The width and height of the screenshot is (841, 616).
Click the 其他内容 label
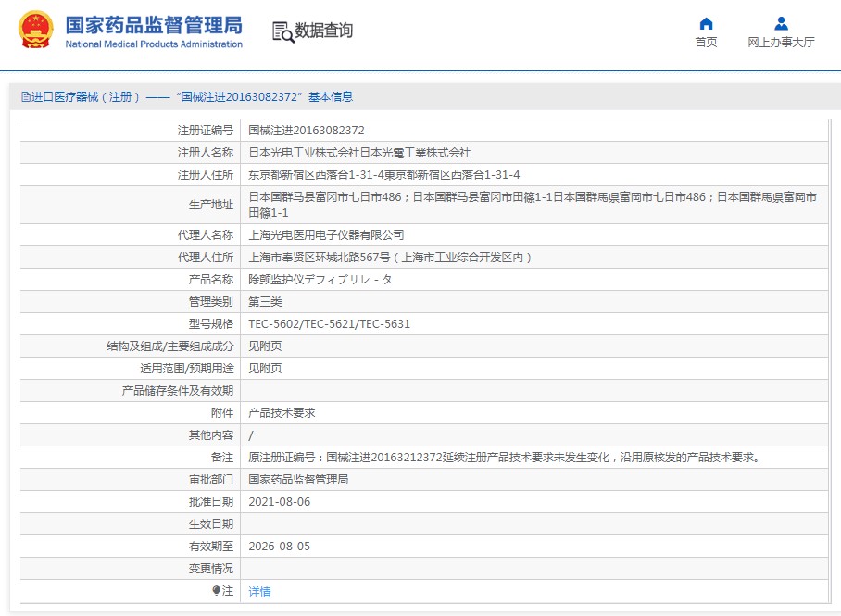pyautogui.click(x=211, y=435)
